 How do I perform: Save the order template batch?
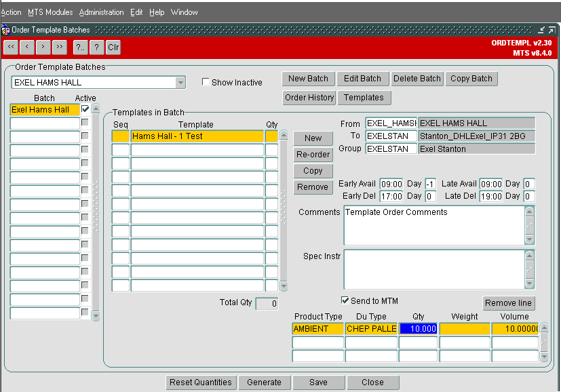coord(318,383)
